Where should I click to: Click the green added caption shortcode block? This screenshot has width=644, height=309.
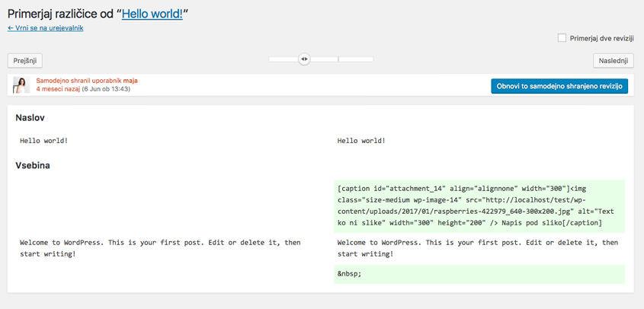click(x=479, y=206)
